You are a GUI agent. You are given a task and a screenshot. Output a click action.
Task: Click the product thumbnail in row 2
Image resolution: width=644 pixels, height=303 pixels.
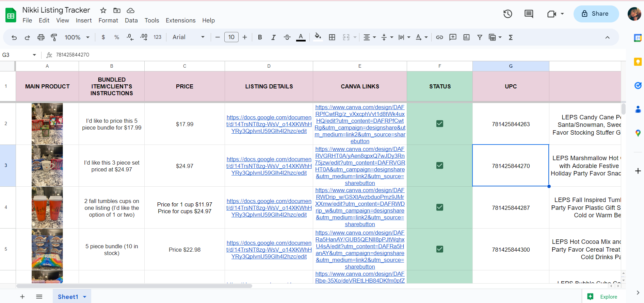coord(47,124)
